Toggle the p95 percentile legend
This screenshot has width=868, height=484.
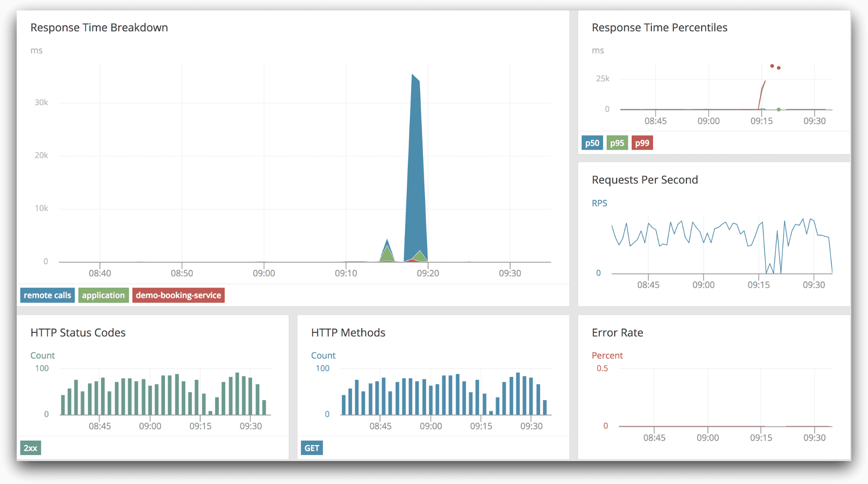(x=617, y=143)
